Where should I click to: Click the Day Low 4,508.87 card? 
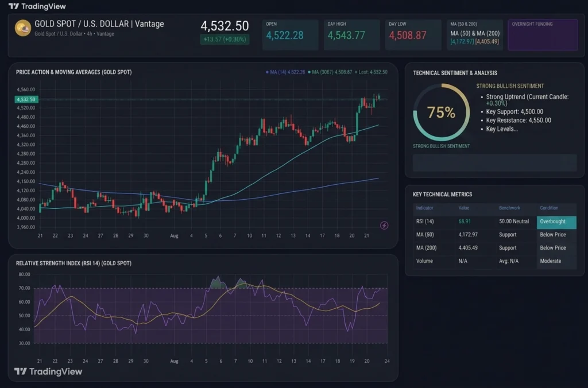[413, 34]
